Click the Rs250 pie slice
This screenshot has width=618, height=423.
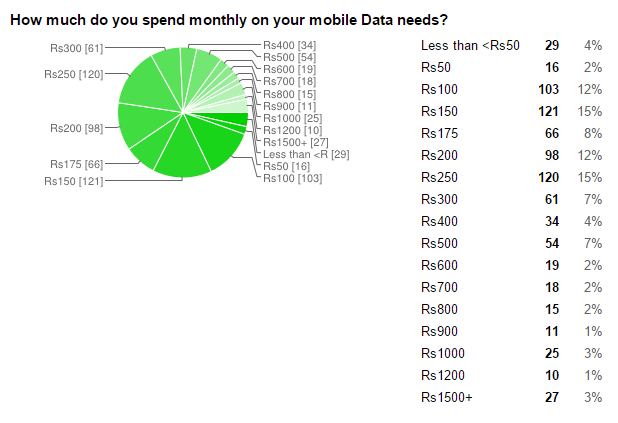[x=148, y=87]
